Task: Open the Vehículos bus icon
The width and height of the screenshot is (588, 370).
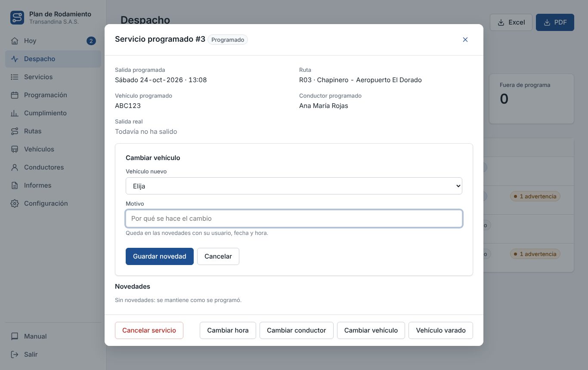Action: click(15, 149)
